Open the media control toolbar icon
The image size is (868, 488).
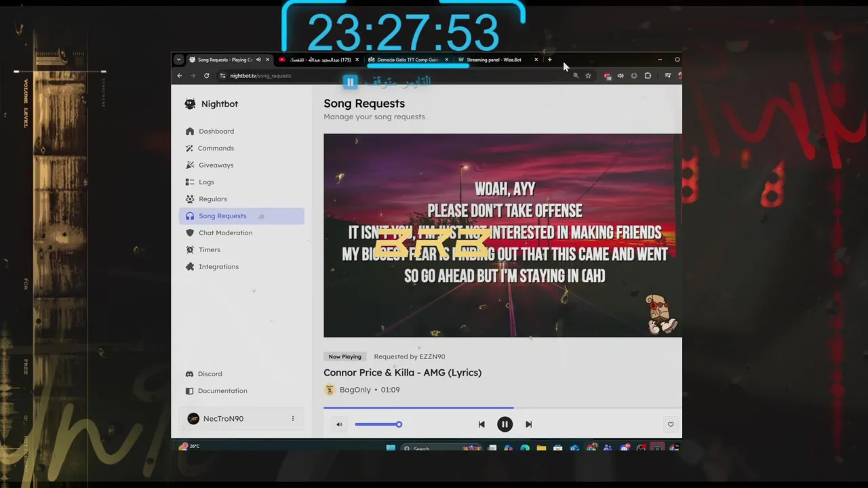668,76
